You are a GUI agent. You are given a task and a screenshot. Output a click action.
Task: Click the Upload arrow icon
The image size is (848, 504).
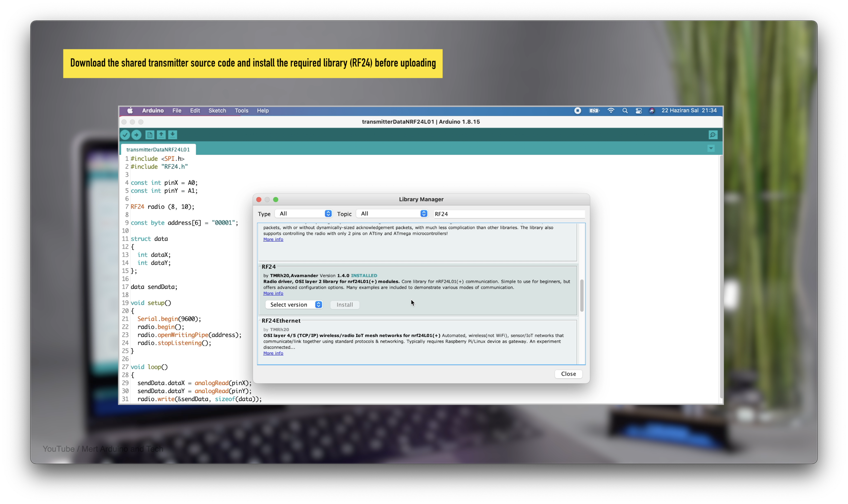pyautogui.click(x=136, y=135)
